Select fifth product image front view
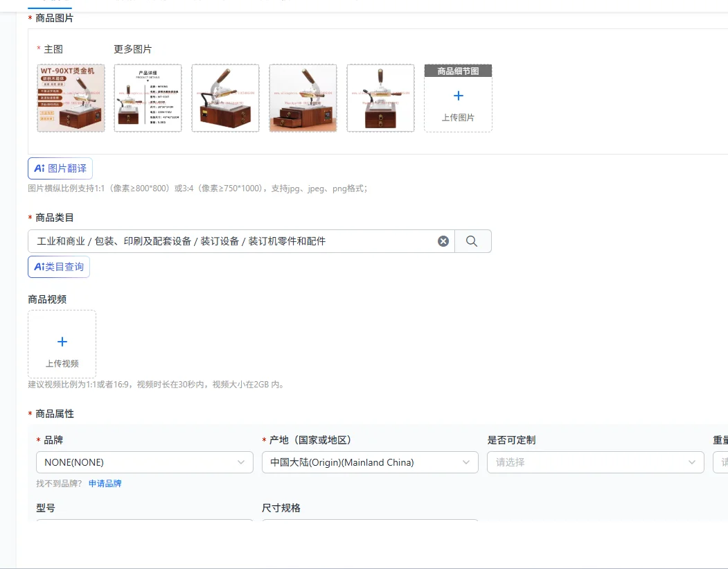Screen dimensions: 728x569 pos(381,98)
